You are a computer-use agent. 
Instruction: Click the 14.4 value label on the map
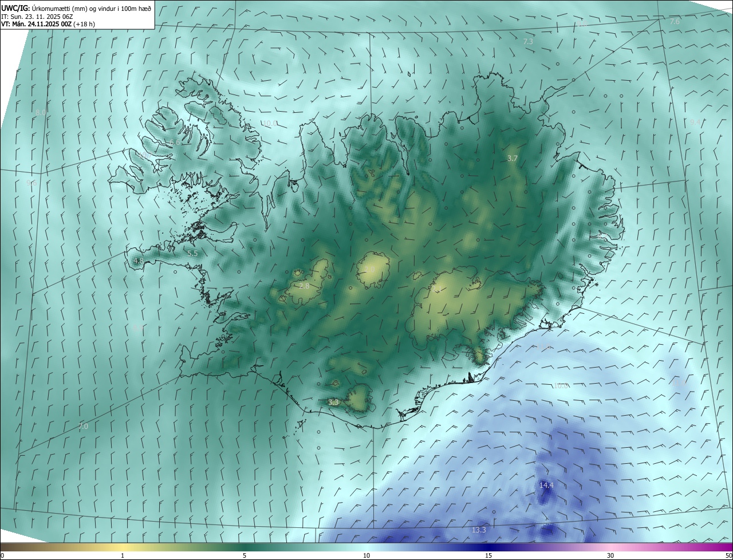546,485
